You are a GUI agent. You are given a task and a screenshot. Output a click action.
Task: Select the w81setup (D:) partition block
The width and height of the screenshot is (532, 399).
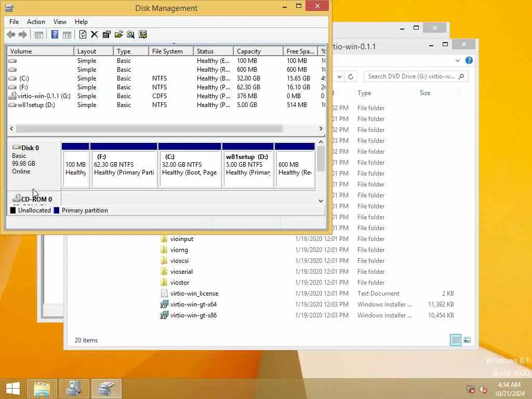click(248, 166)
